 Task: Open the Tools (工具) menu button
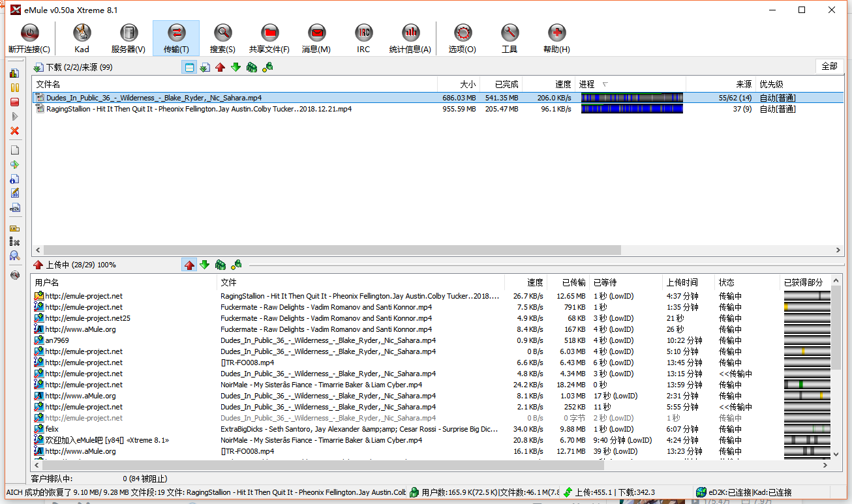[x=510, y=38]
